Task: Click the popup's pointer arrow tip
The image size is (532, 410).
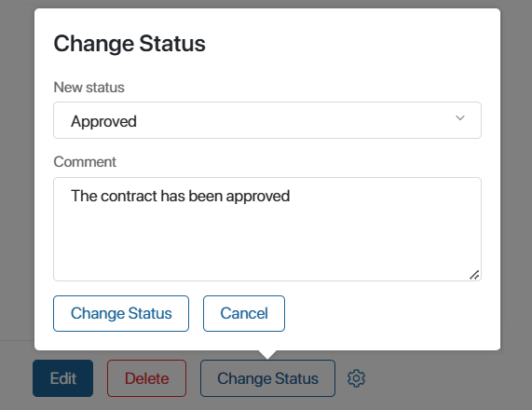Action: (x=267, y=355)
